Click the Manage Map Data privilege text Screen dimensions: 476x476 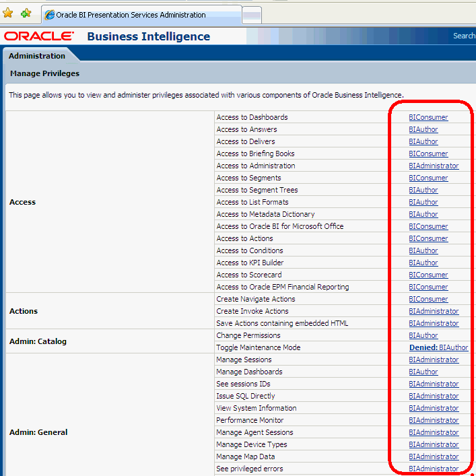tap(245, 456)
